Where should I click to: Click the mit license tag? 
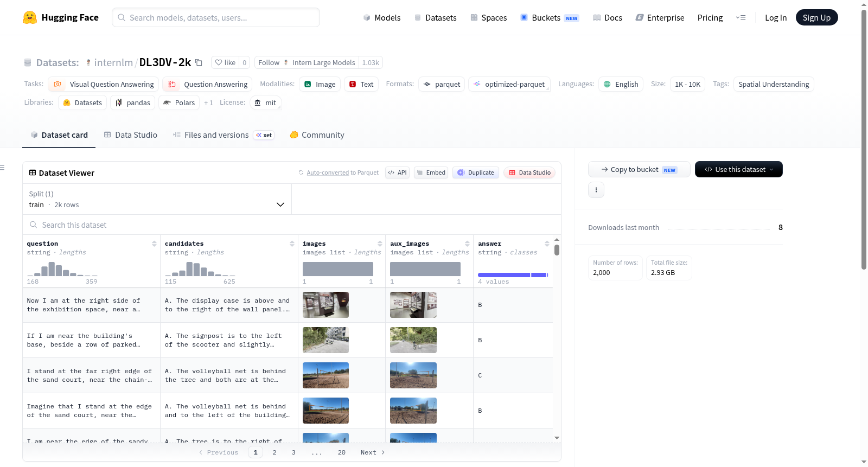[266, 103]
